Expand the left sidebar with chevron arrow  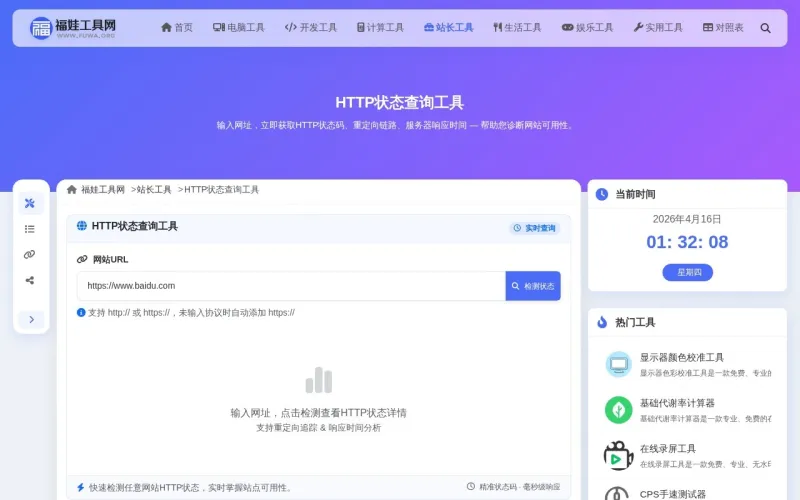(32, 319)
